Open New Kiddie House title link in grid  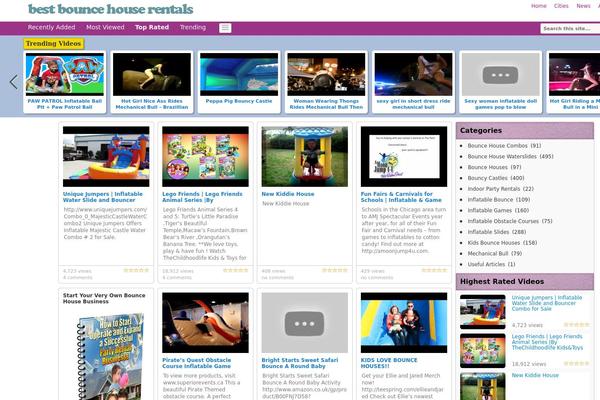[288, 194]
